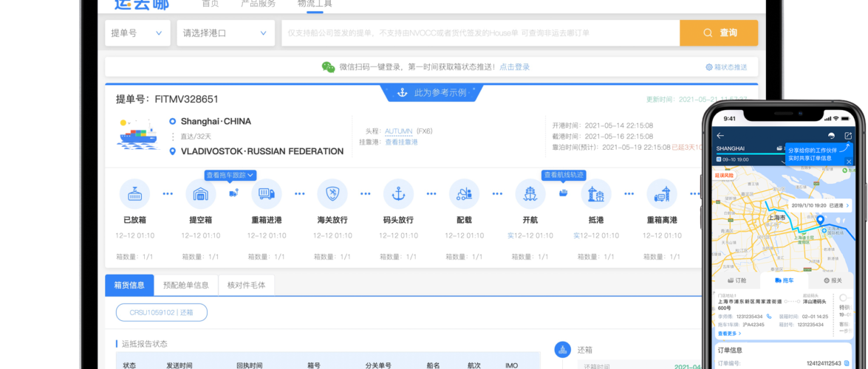Click the 已放箱 container released status icon
This screenshot has height=369, width=868.
pyautogui.click(x=134, y=194)
